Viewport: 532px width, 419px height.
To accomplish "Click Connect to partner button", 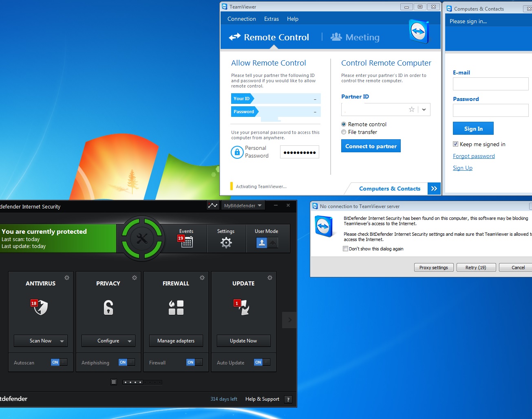I will [x=371, y=146].
